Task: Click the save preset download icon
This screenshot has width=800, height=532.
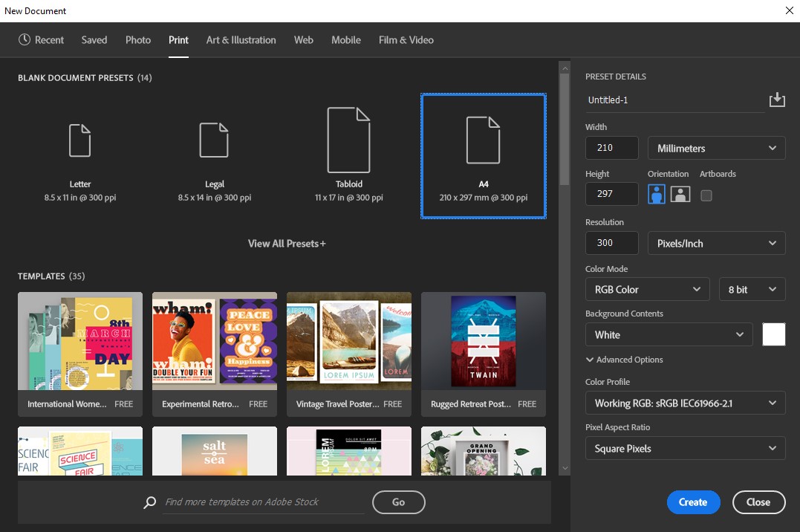Action: [777, 99]
